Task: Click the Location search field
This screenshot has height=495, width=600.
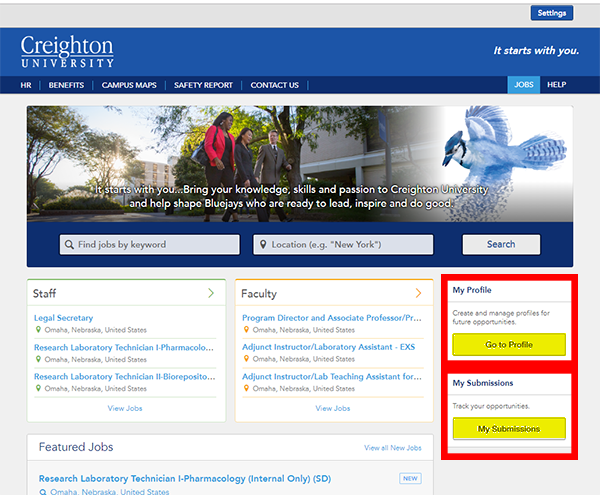Action: point(343,244)
